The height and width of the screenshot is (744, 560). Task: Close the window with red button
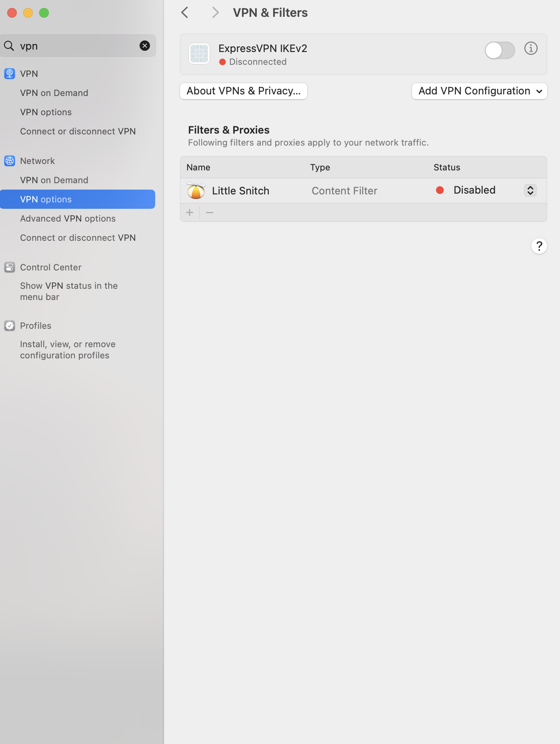point(12,13)
